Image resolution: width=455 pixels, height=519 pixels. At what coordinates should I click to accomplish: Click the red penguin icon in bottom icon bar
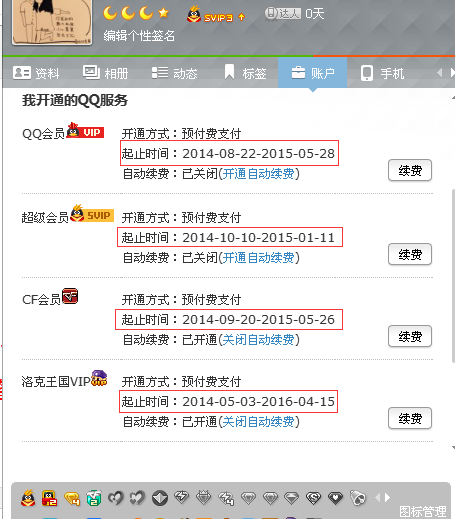pos(28,498)
